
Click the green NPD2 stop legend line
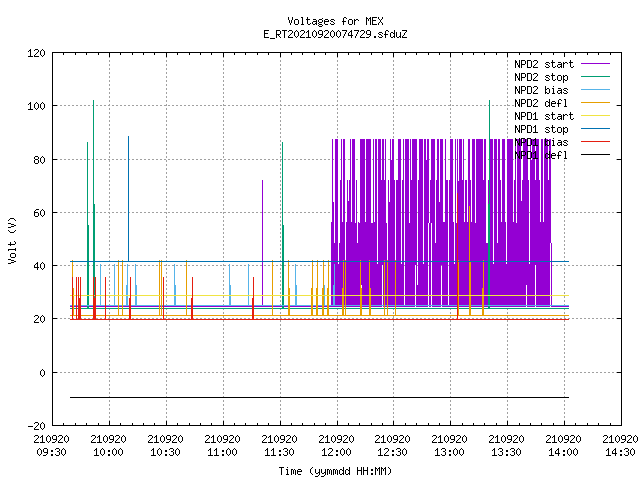[595, 77]
